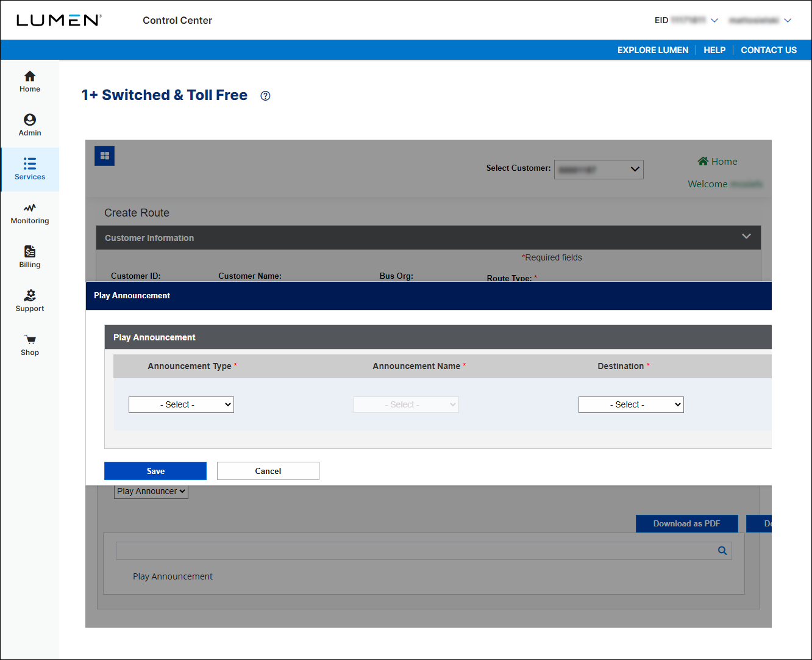The height and width of the screenshot is (660, 812).
Task: Open the Monitoring icon
Action: click(x=29, y=208)
